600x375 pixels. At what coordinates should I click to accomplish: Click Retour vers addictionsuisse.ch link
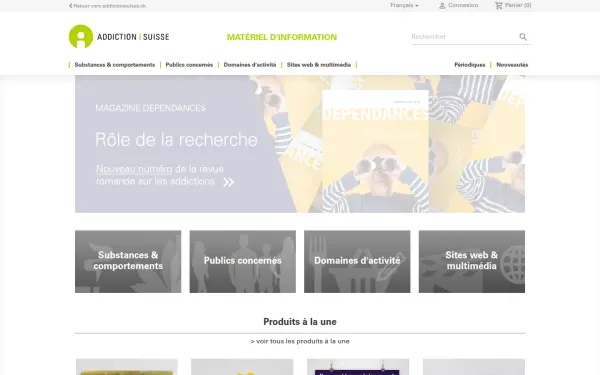[x=109, y=6]
